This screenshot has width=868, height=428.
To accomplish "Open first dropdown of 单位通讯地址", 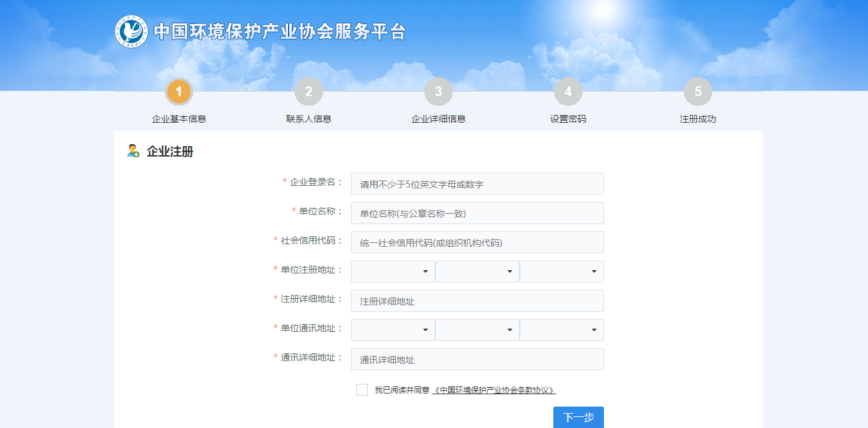I will [393, 330].
